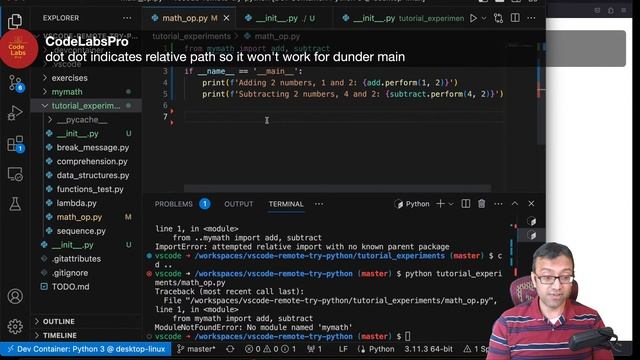The image size is (640, 360).
Task: Expand the __pycache__ folder
Action: click(82, 120)
